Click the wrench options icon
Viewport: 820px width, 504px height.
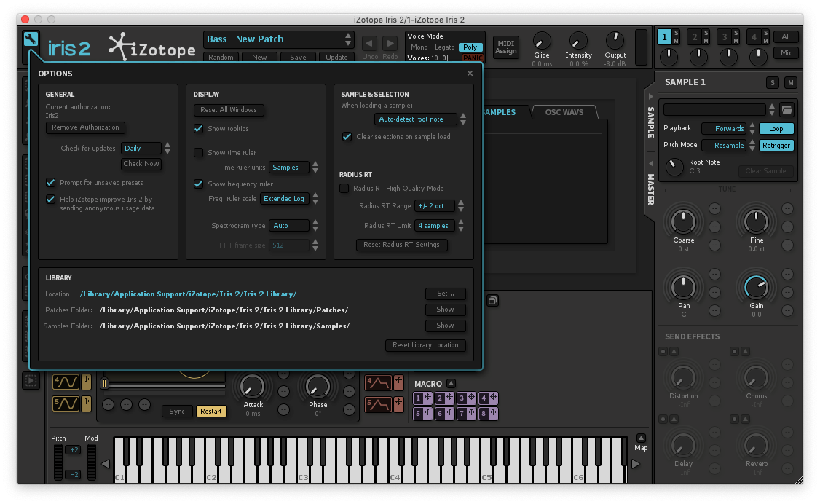click(x=31, y=39)
